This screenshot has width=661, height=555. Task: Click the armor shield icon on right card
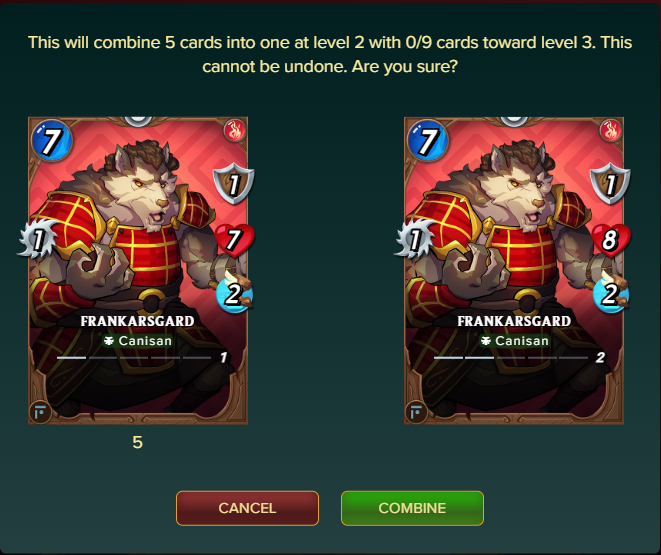point(610,184)
